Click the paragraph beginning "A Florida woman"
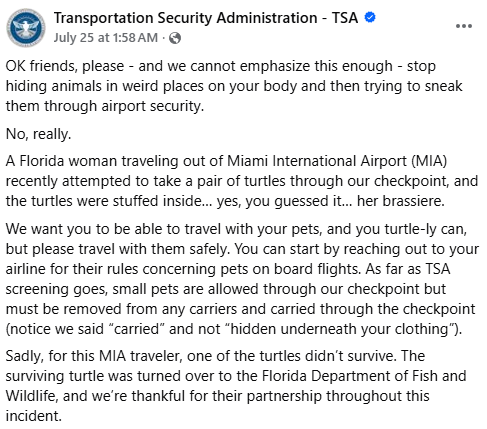487x429 pixels. click(242, 181)
